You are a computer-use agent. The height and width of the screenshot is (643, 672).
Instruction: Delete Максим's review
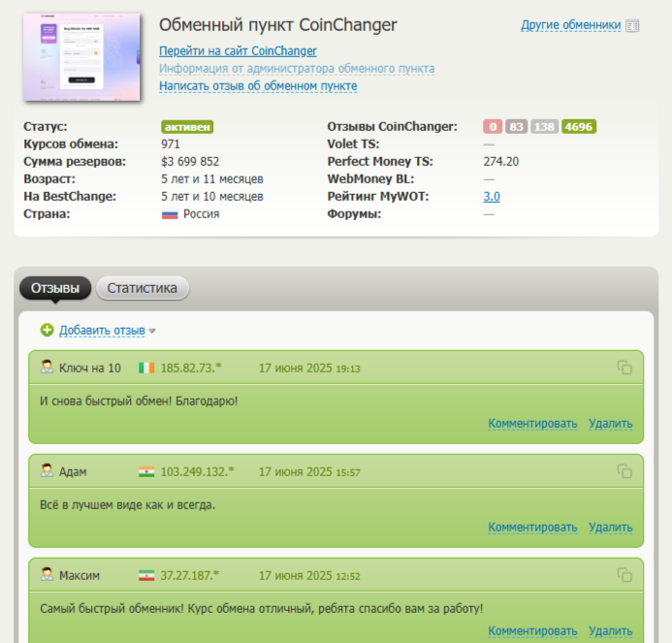[x=610, y=631]
